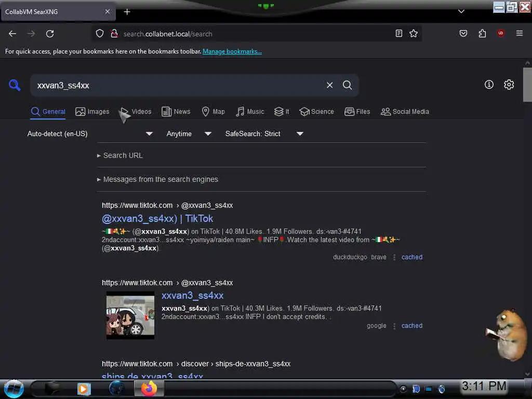This screenshot has height=399, width=532.
Task: Submit search with the magnifier button
Action: [347, 85]
